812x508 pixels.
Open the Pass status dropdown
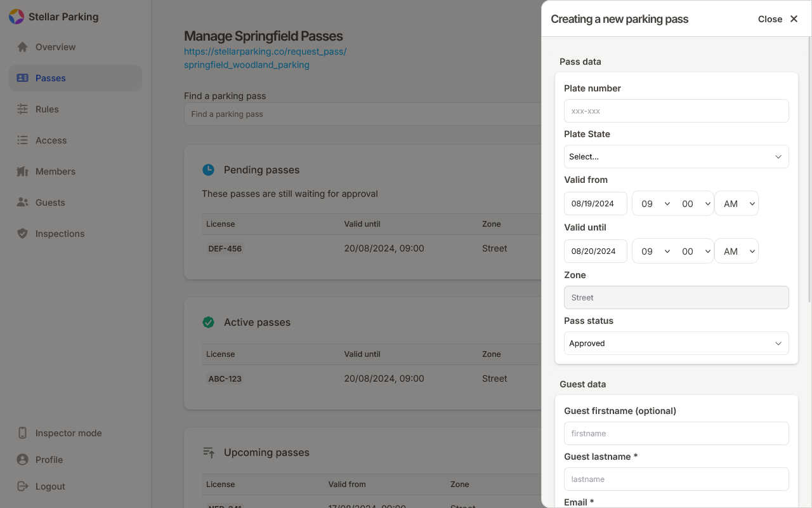pyautogui.click(x=676, y=344)
